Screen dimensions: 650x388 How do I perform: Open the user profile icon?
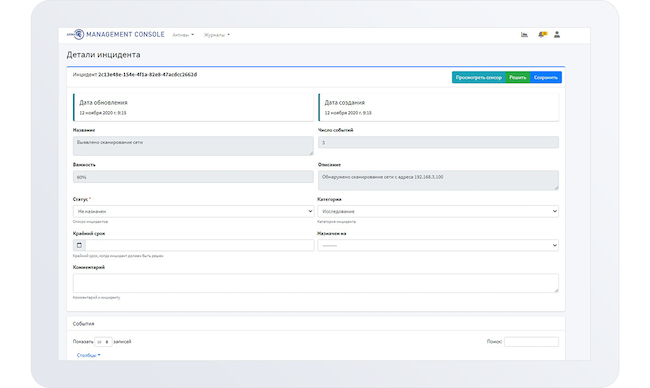point(557,35)
